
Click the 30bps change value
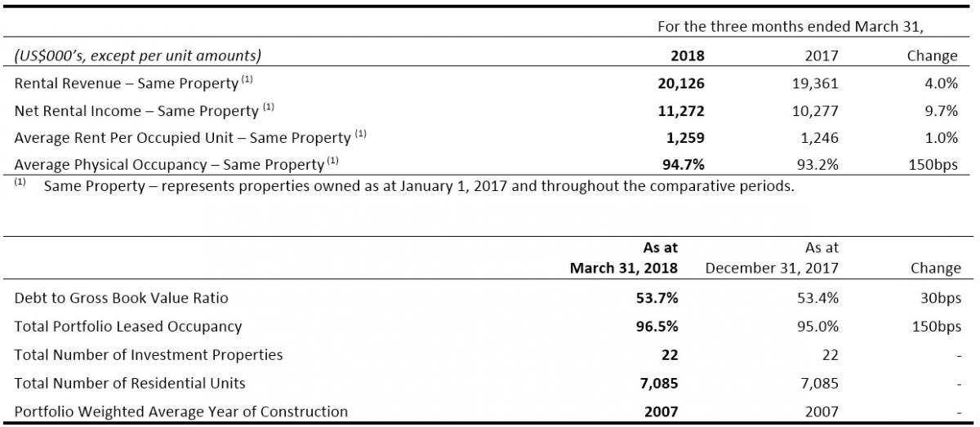point(939,298)
